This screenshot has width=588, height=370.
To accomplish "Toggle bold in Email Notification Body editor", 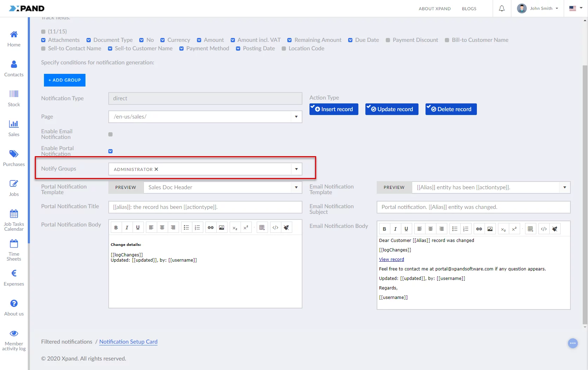I will pyautogui.click(x=384, y=229).
